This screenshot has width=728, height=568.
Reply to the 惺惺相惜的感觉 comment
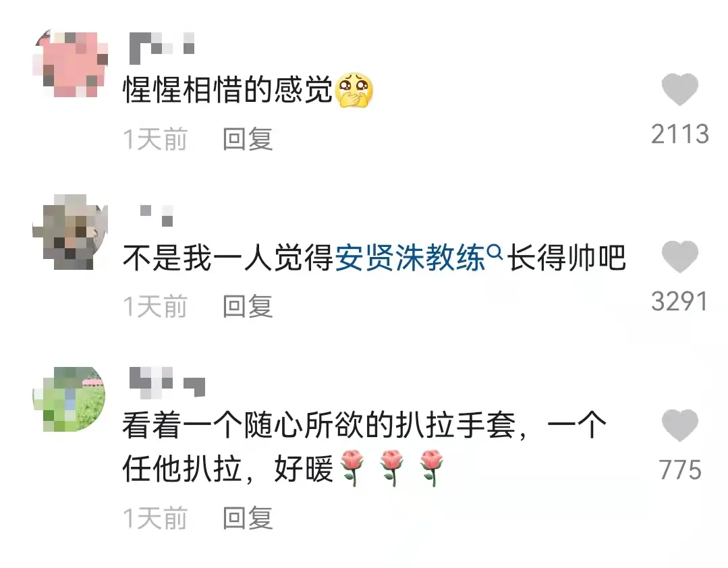click(x=248, y=139)
